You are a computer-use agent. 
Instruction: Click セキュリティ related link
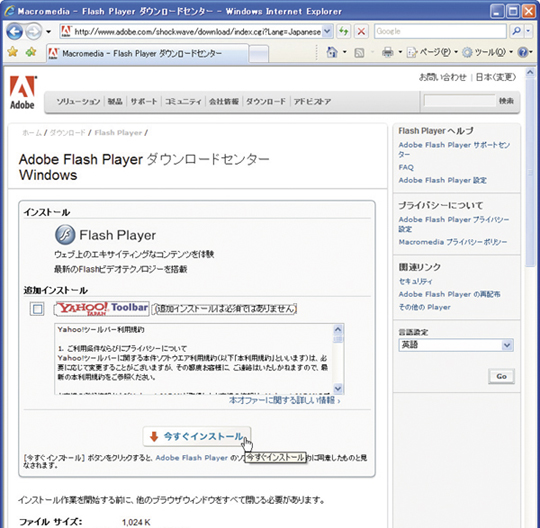click(415, 281)
